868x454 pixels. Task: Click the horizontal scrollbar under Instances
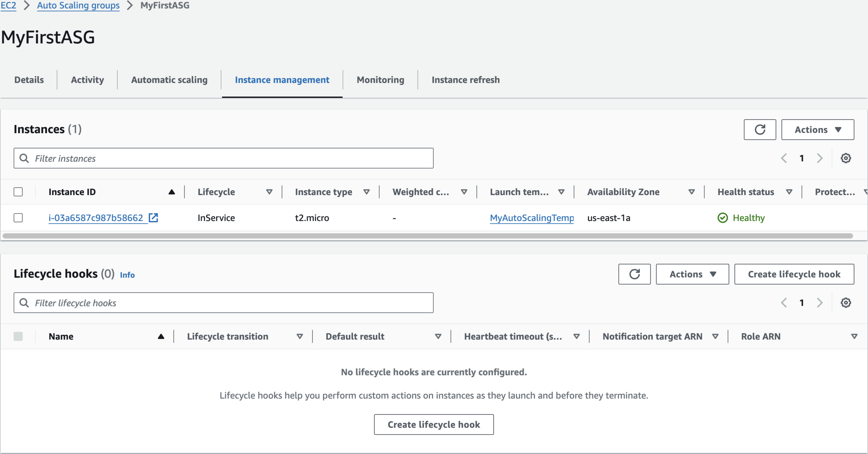(427, 236)
